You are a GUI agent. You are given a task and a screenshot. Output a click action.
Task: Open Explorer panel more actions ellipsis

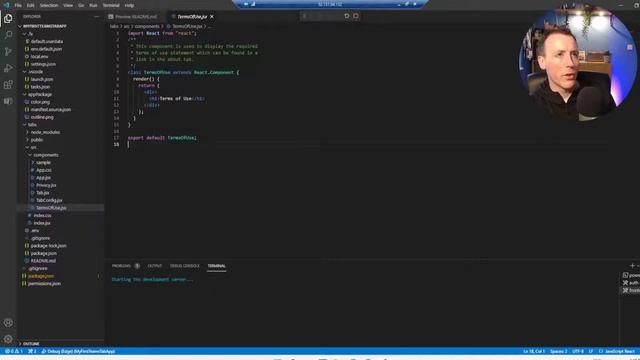(x=96, y=17)
